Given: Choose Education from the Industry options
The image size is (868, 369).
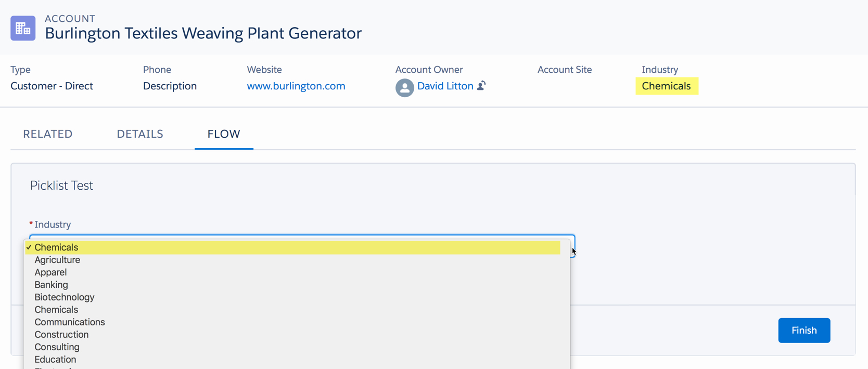Looking at the screenshot, I should [55, 360].
